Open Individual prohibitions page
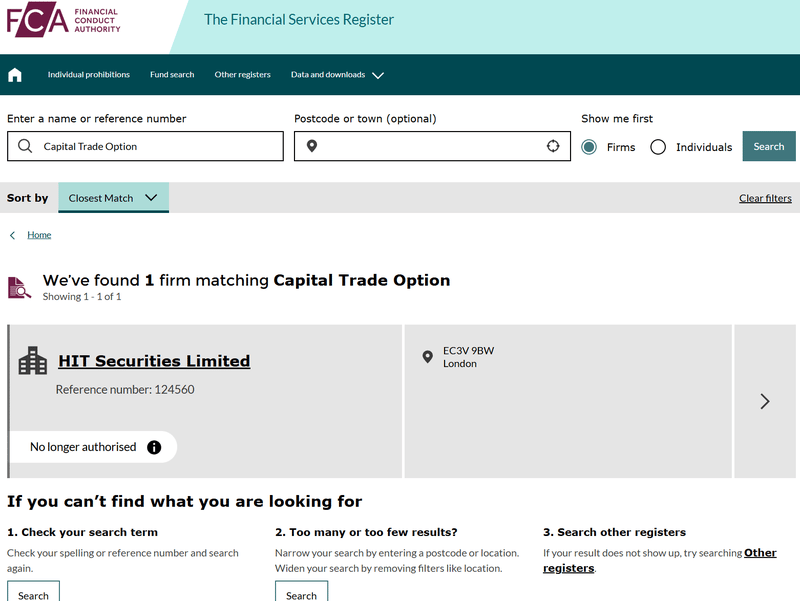The image size is (800, 601). click(89, 74)
